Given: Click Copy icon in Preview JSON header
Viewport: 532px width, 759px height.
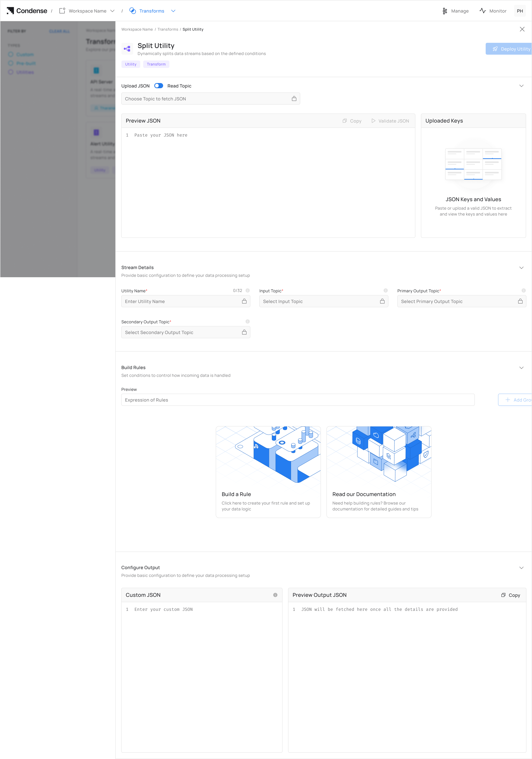Looking at the screenshot, I should 345,121.
